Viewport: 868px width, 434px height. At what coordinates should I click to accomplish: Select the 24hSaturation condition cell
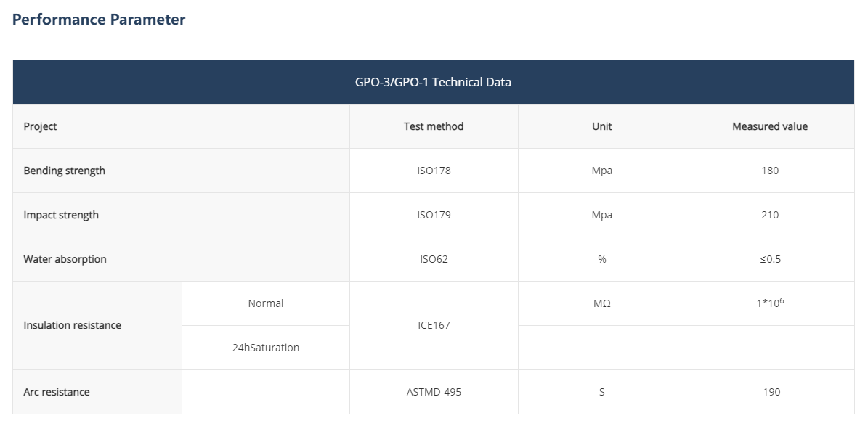tap(265, 348)
